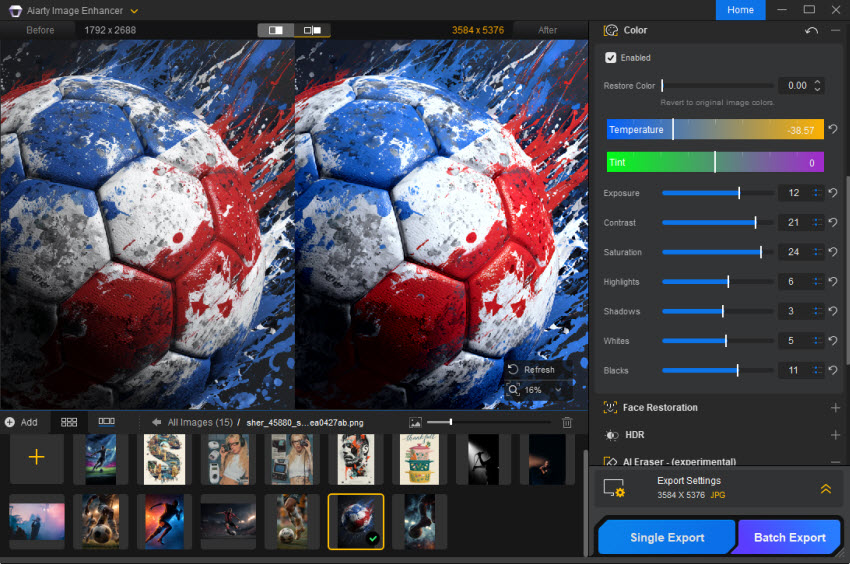850x564 pixels.
Task: Click the Blacks stepper arrows
Action: click(816, 370)
